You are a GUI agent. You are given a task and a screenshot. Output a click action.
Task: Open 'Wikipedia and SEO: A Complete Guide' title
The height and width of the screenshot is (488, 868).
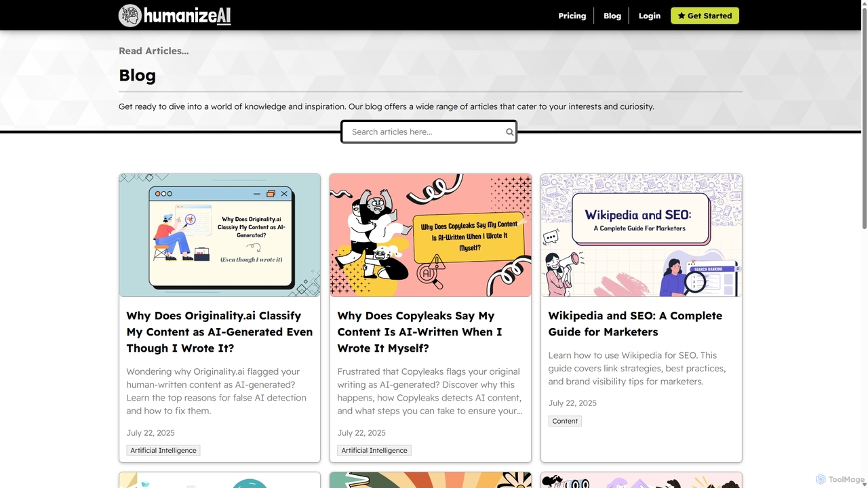click(635, 324)
